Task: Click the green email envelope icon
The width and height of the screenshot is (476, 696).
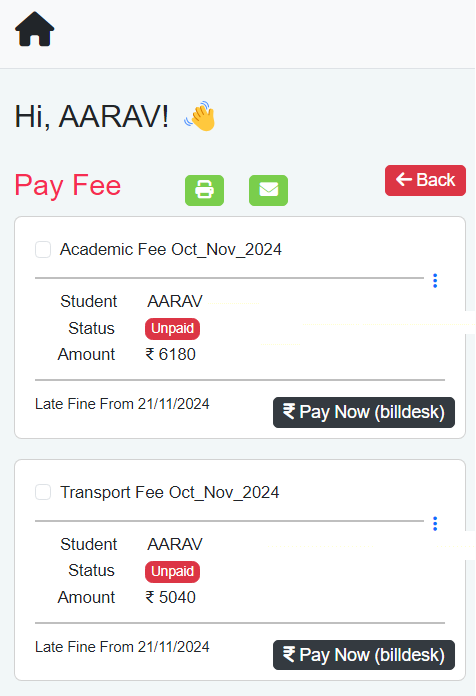Action: click(268, 190)
